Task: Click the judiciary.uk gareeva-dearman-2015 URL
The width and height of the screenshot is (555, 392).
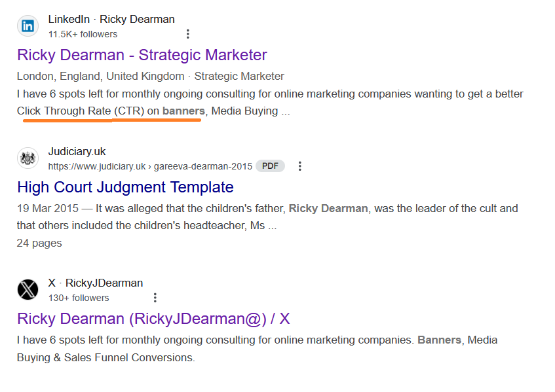Action: click(x=150, y=166)
